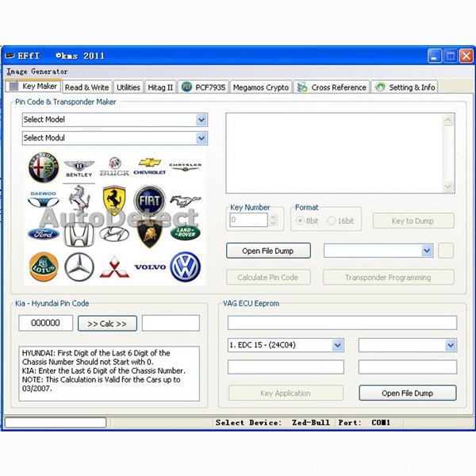Image resolution: width=476 pixels, height=476 pixels.
Task: Select the Fiat logo
Action: [150, 201]
